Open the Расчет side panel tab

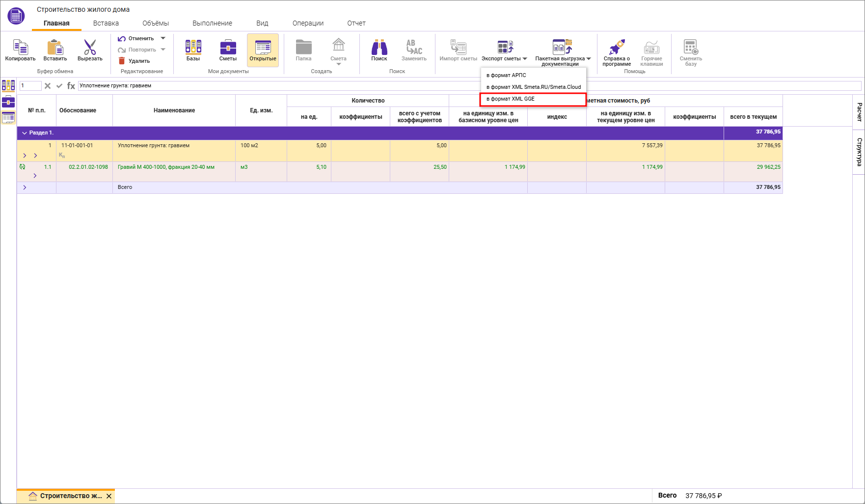click(x=859, y=112)
